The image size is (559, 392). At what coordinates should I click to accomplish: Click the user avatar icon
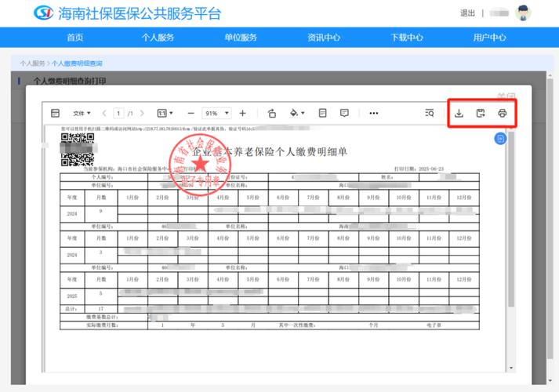523,13
